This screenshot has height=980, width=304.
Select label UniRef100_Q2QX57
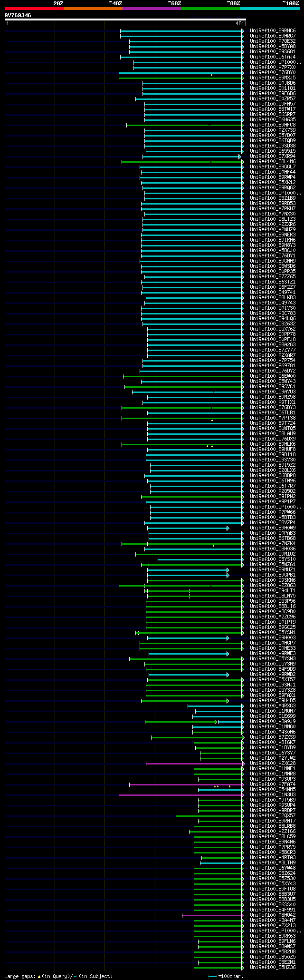pos(273,816)
